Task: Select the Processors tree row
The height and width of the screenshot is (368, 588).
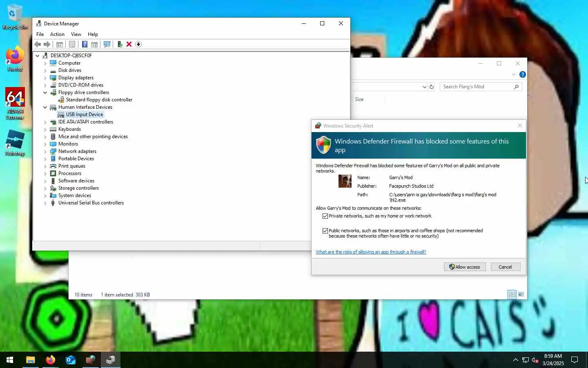Action: coord(70,173)
